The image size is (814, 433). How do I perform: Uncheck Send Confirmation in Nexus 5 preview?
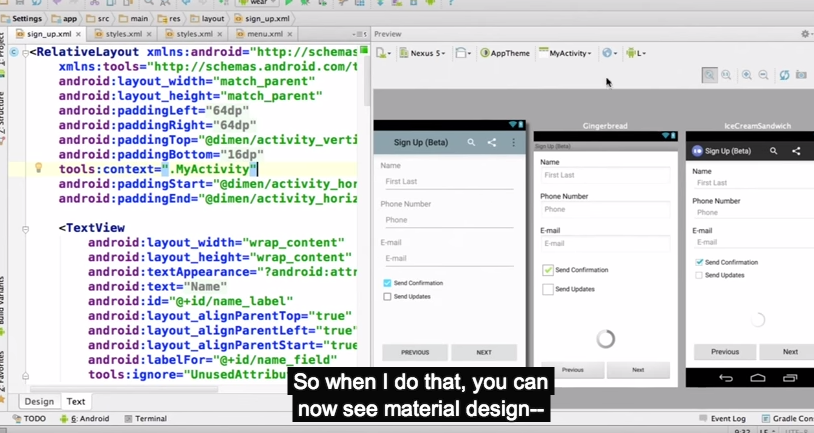click(x=387, y=283)
